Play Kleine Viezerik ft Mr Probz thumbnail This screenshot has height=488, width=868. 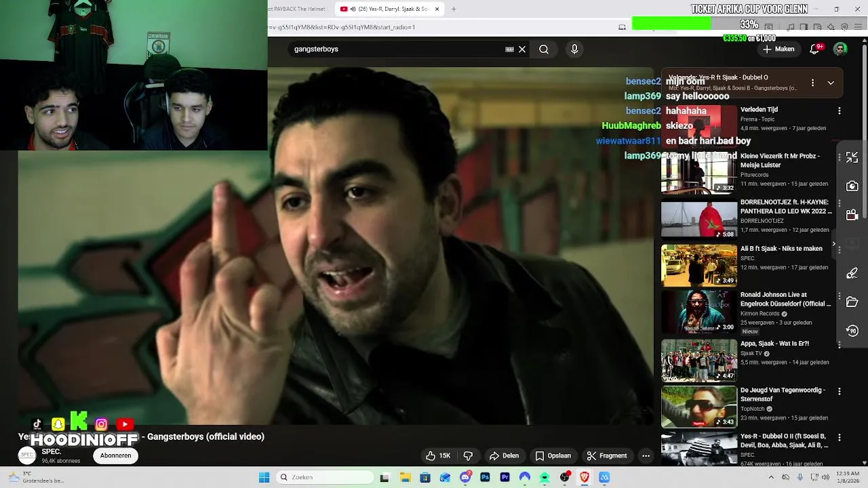pyautogui.click(x=699, y=174)
